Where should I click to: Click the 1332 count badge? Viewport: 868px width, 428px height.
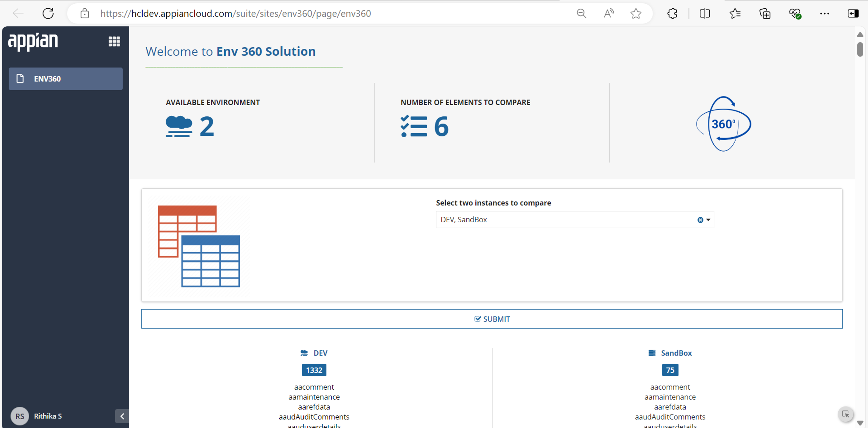point(314,370)
